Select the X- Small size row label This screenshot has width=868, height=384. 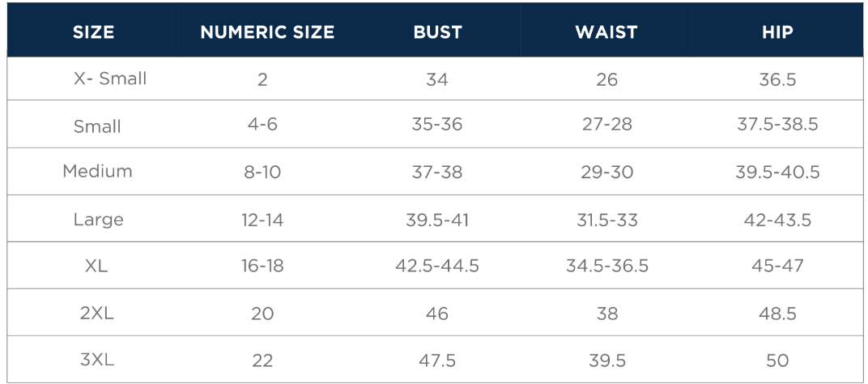pyautogui.click(x=110, y=79)
